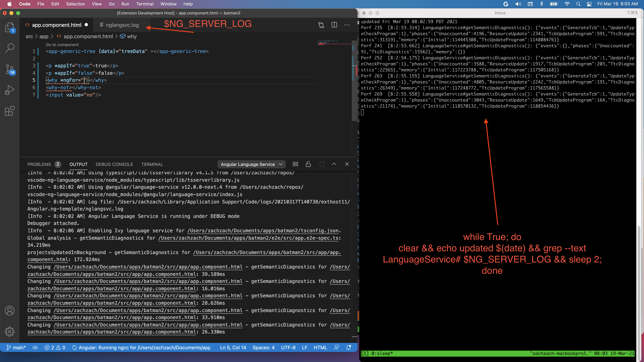Open the Accounts menu in activity bar

coord(10,311)
